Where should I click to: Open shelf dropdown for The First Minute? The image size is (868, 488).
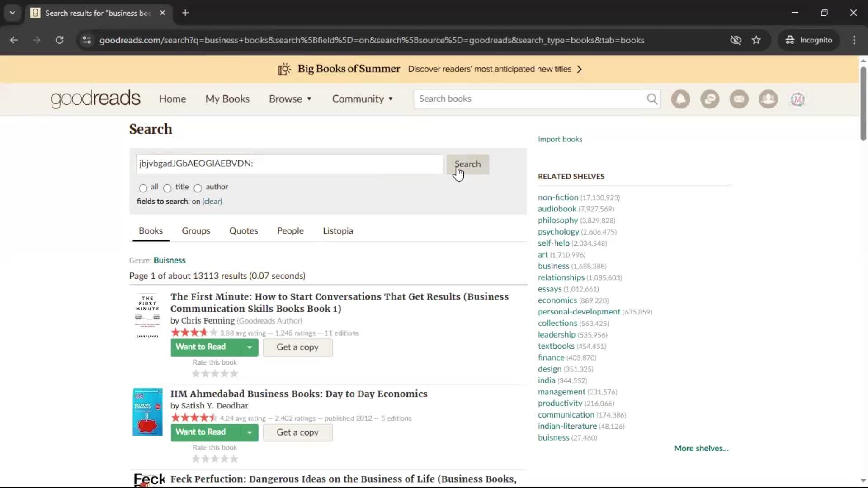[249, 347]
